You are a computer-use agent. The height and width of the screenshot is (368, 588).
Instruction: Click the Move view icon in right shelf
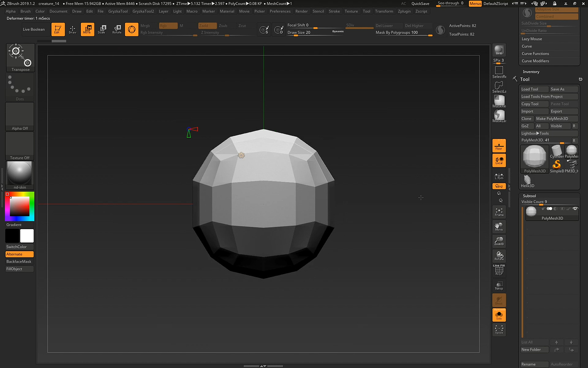[x=499, y=227]
